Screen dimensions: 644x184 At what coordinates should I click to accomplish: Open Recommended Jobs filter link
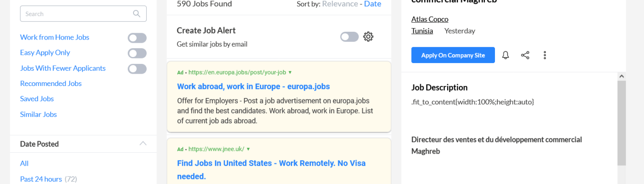(x=51, y=84)
